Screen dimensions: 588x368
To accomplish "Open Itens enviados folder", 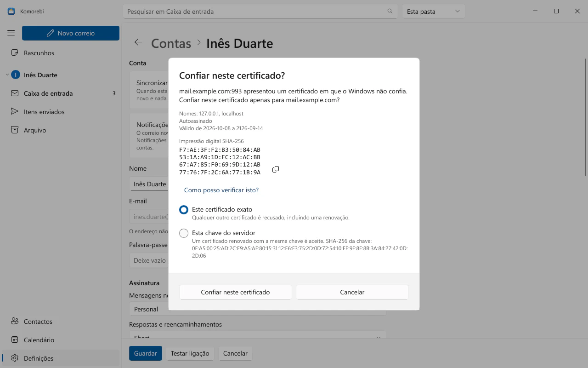I will (61, 112).
